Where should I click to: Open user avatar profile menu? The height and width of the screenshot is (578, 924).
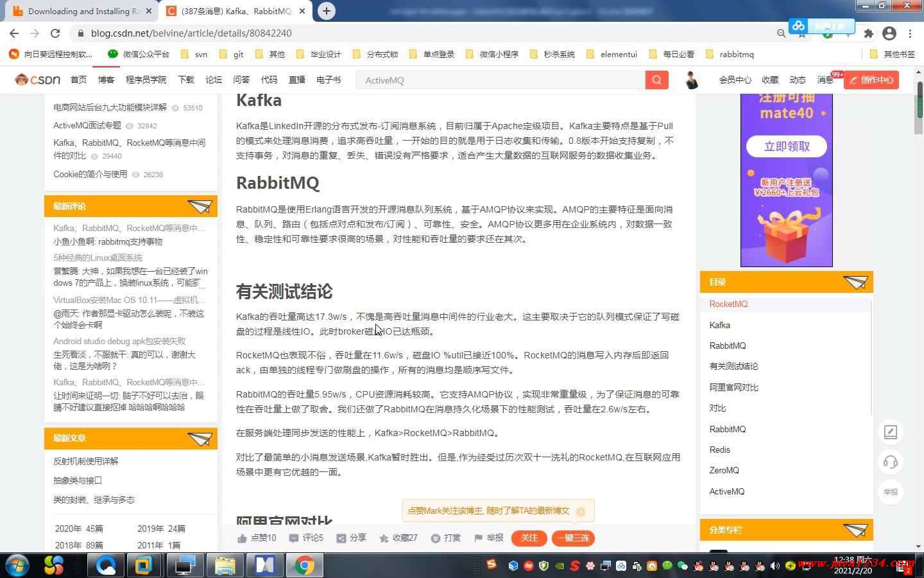691,80
